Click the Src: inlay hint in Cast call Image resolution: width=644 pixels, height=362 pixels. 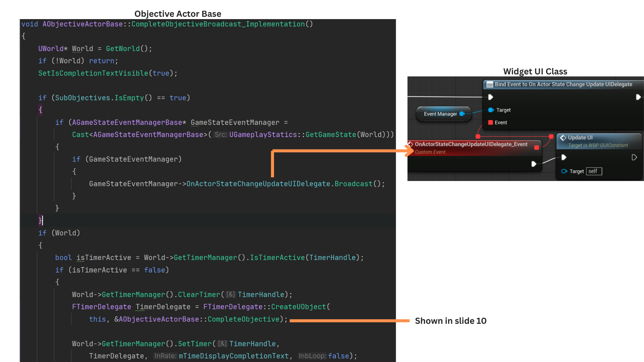tap(221, 135)
